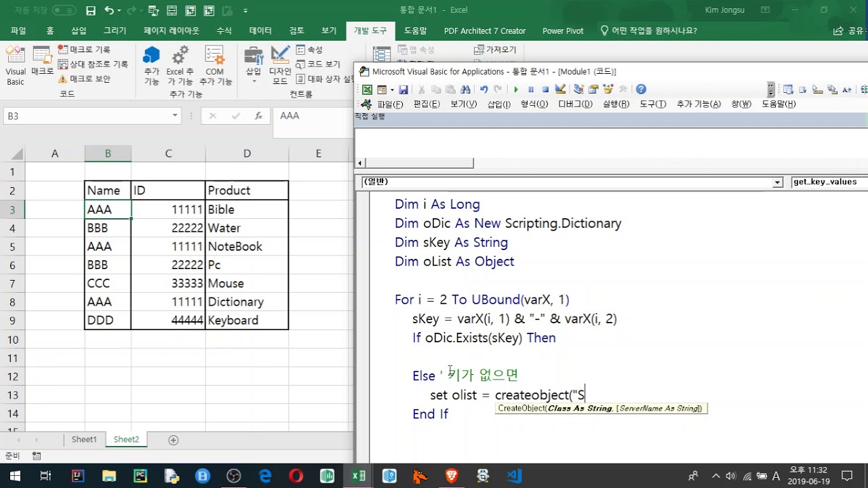Click the Find binoculars icon in VBA

pos(465,89)
